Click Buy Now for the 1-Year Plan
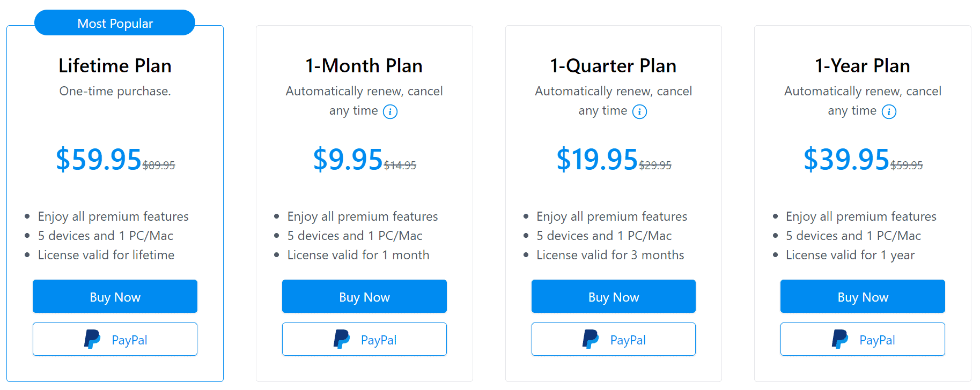 [863, 296]
